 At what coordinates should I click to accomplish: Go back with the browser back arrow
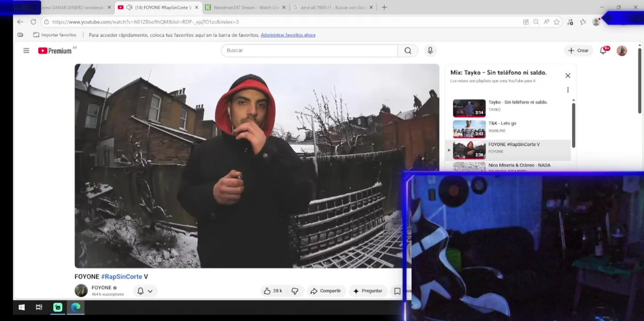coord(20,21)
